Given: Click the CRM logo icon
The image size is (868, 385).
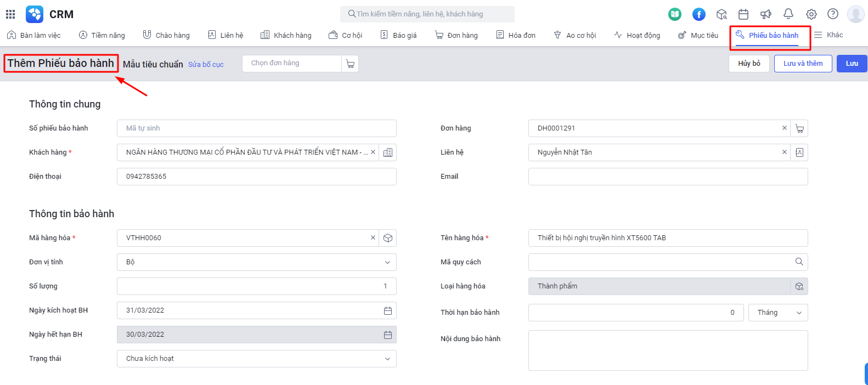Looking at the screenshot, I should point(35,14).
